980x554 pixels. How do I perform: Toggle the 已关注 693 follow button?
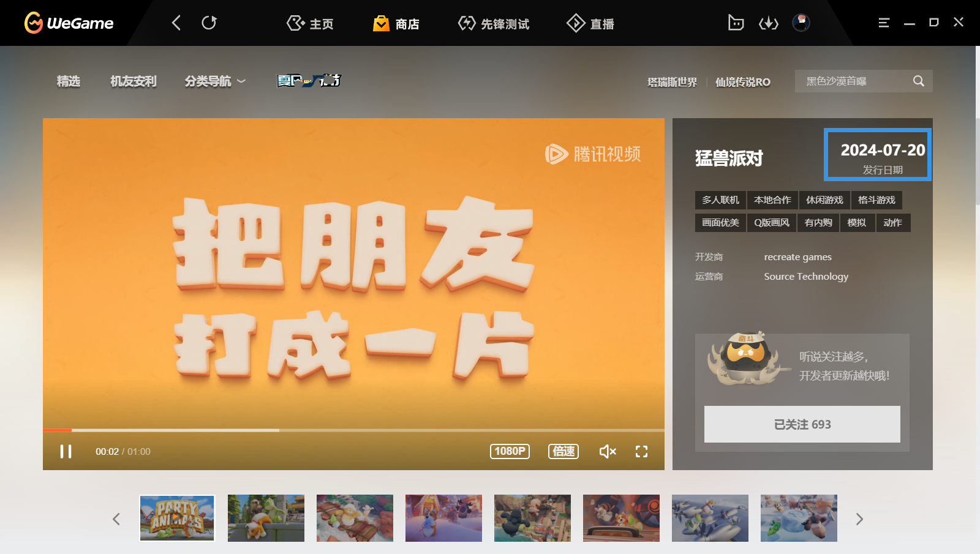tap(802, 424)
